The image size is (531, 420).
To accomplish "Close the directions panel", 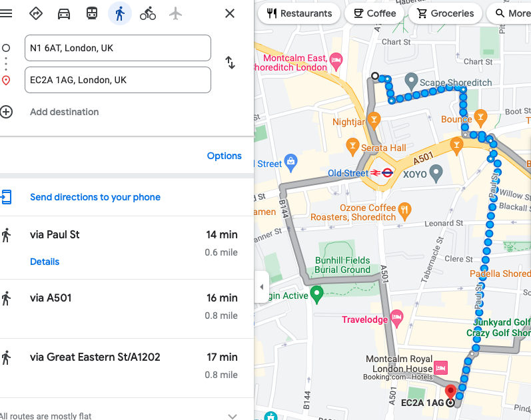I will click(x=230, y=13).
